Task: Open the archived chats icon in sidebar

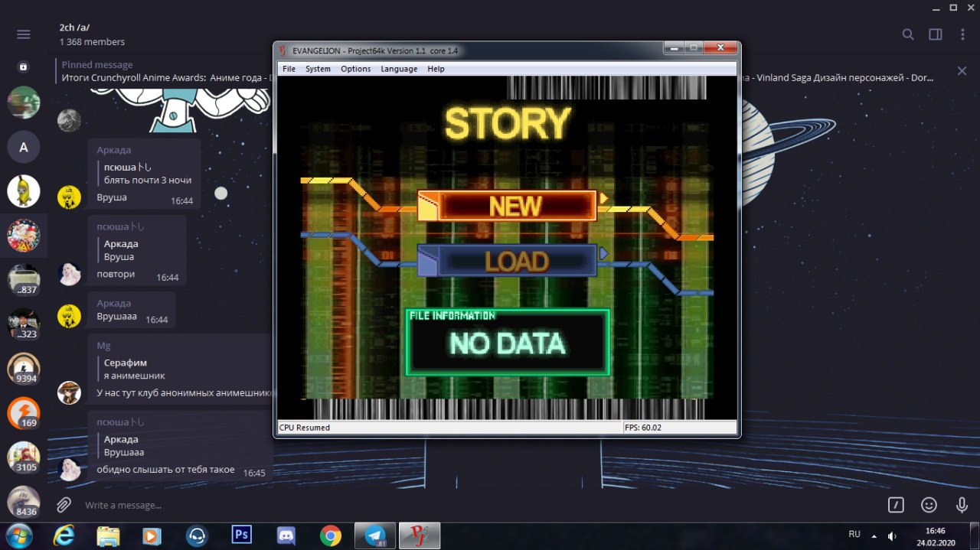Action: 24,67
